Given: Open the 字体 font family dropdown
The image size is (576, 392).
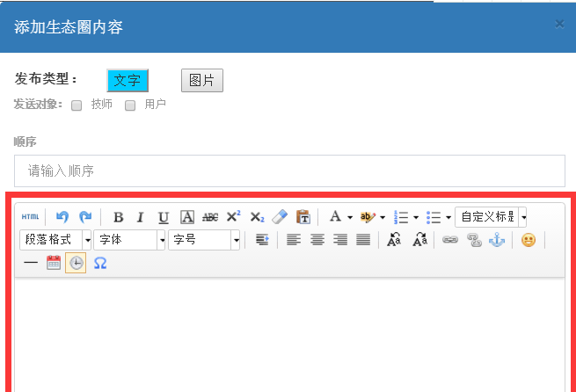Looking at the screenshot, I should (x=129, y=240).
